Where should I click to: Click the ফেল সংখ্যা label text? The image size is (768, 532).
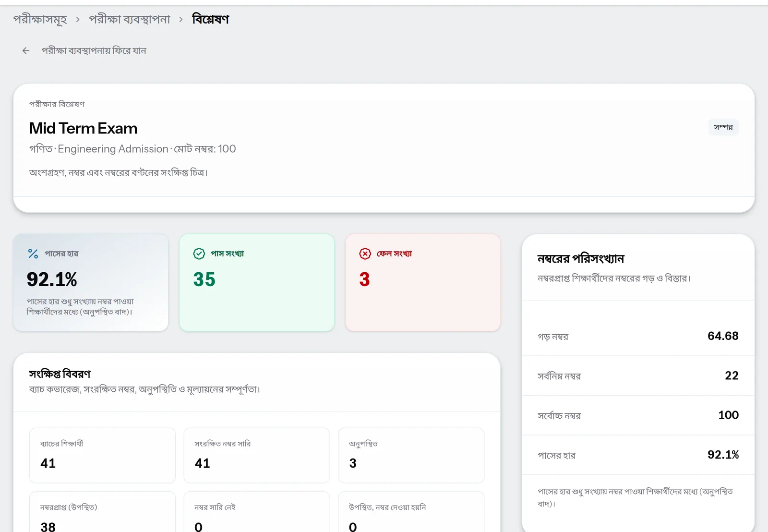click(x=395, y=254)
